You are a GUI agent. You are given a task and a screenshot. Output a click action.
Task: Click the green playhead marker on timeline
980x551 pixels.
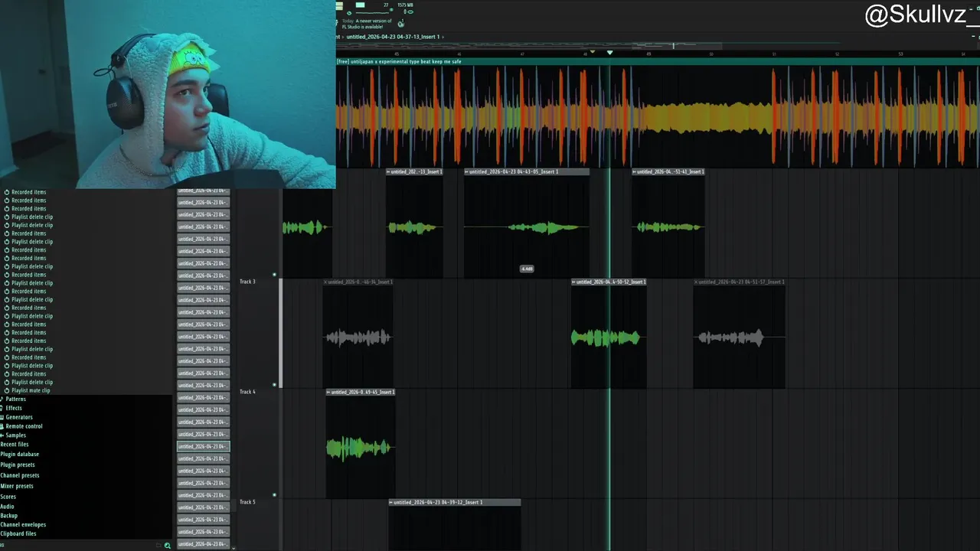pos(609,53)
